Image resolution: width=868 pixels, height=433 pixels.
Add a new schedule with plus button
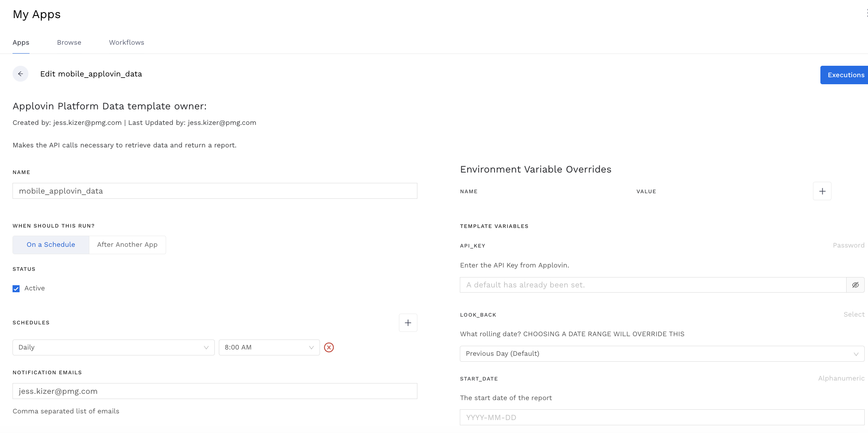[x=408, y=323]
